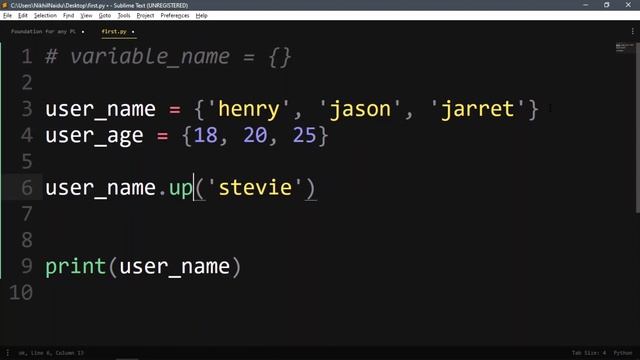
Task: Click the 'user_name' variable on line 3
Action: pos(100,109)
